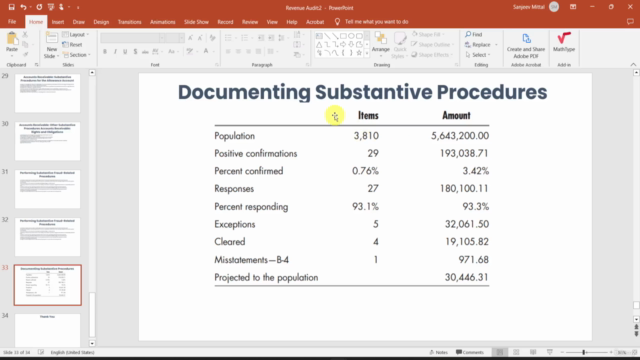This screenshot has height=360, width=640.
Task: Toggle Bold formatting
Action: pos(105,51)
